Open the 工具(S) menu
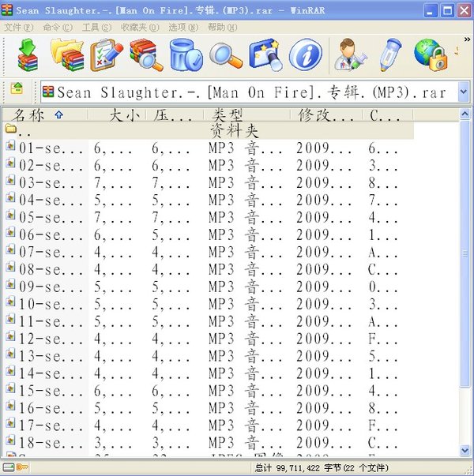The height and width of the screenshot is (476, 474). point(97,28)
